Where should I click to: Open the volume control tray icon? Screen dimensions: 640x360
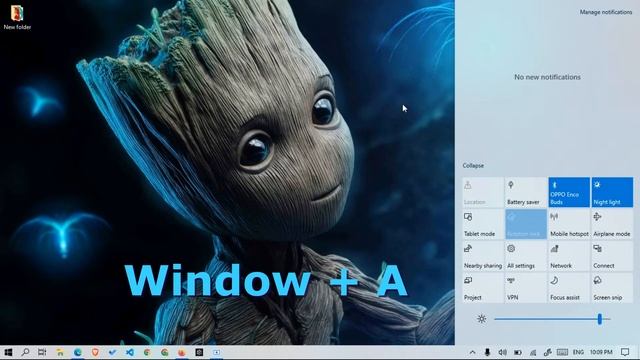coord(502,352)
